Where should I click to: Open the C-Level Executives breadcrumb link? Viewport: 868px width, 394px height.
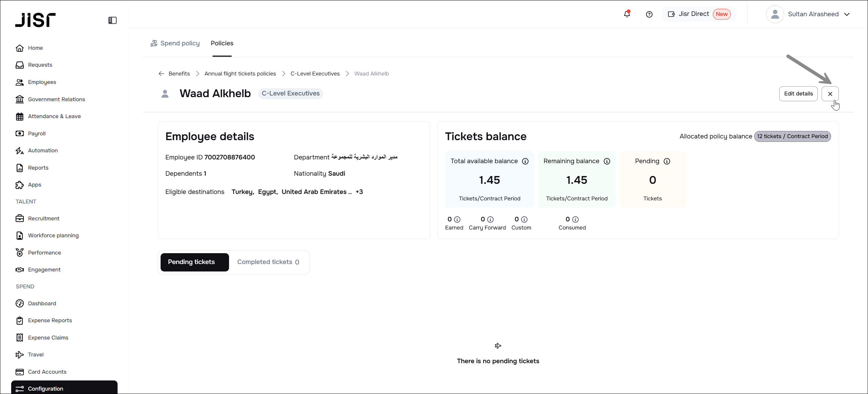coord(315,74)
